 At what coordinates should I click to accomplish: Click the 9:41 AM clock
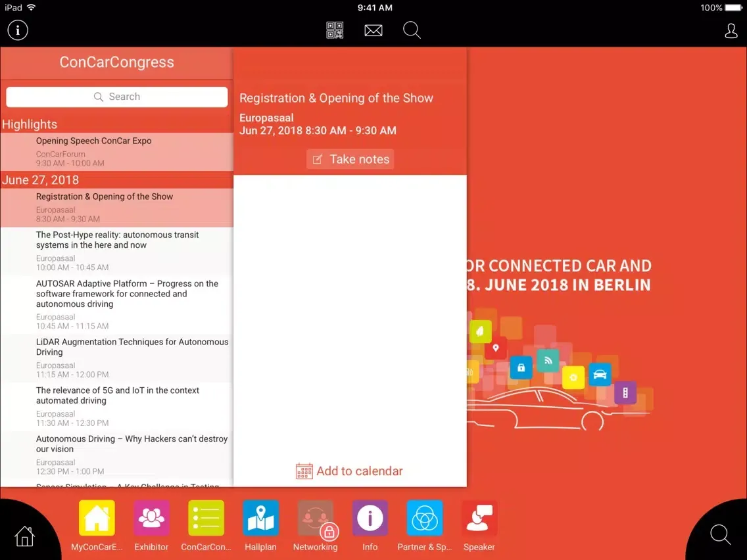pos(375,8)
